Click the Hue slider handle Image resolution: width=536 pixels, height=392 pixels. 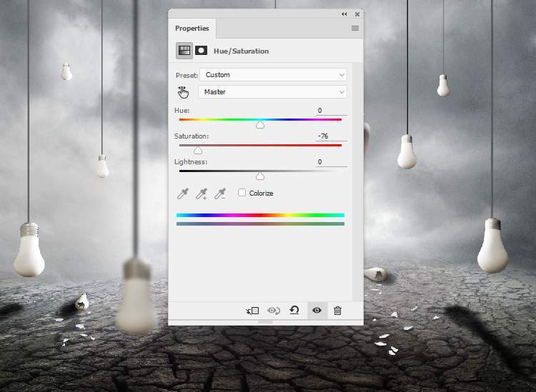pos(260,125)
